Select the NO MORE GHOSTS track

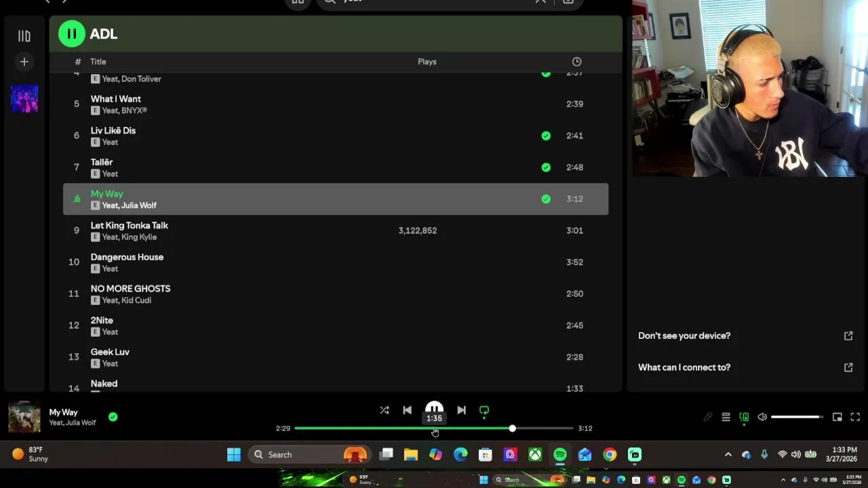(130, 289)
